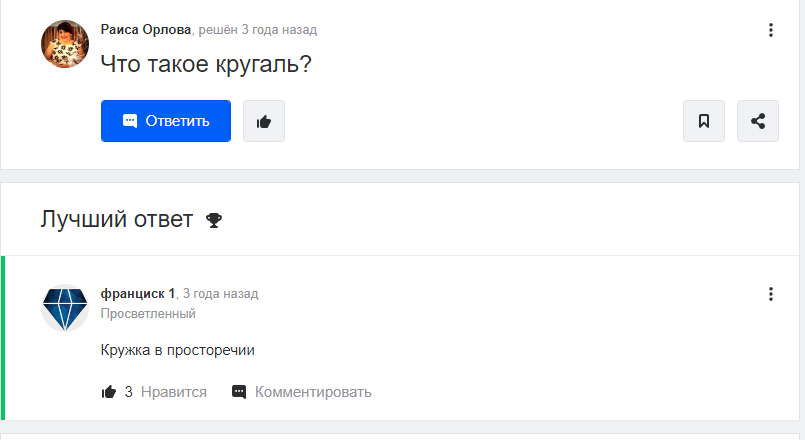Bookmark this question
805x440 pixels.
click(704, 121)
